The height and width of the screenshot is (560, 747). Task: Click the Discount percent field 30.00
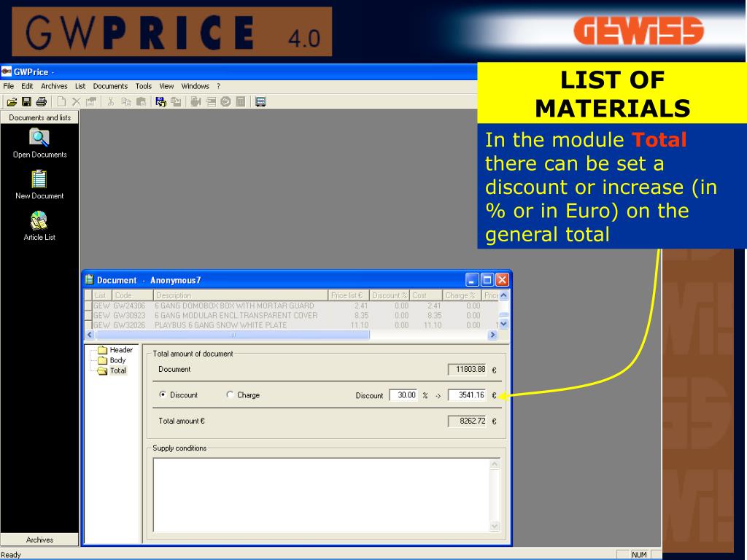coord(403,394)
